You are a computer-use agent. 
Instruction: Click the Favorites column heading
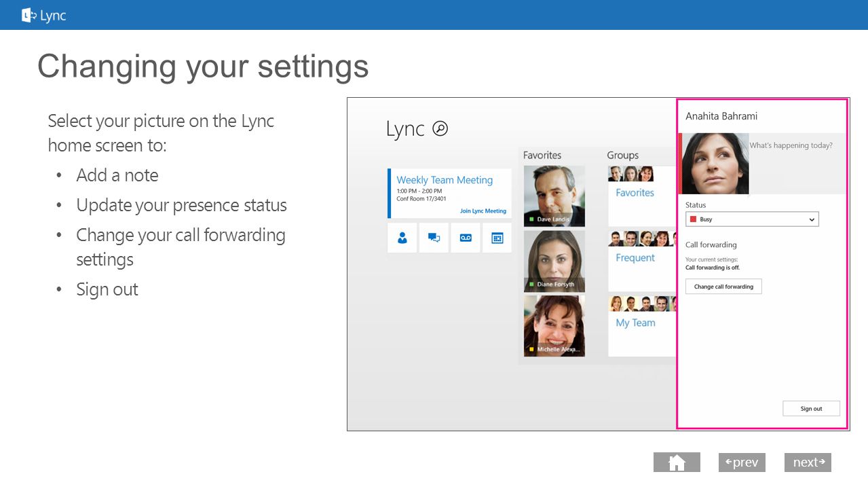542,155
